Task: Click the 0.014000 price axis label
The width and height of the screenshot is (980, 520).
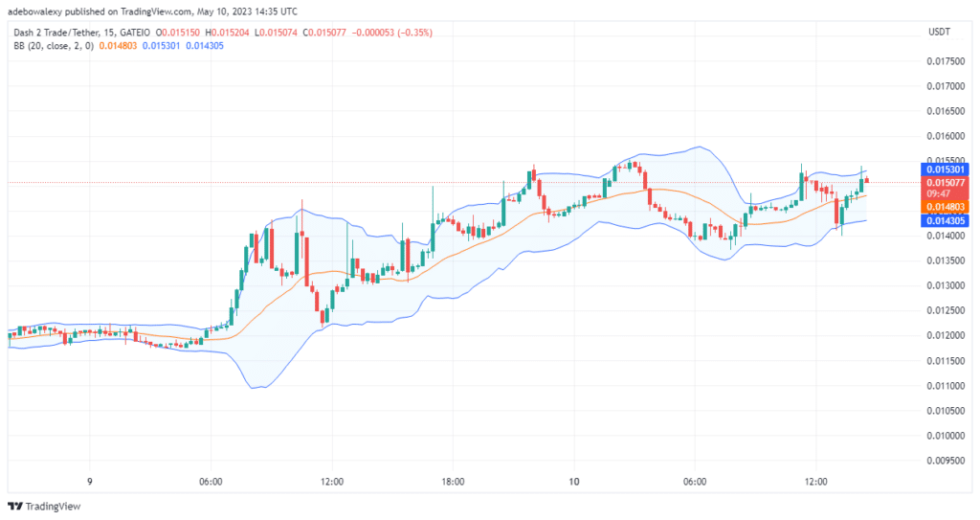Action: pos(946,236)
